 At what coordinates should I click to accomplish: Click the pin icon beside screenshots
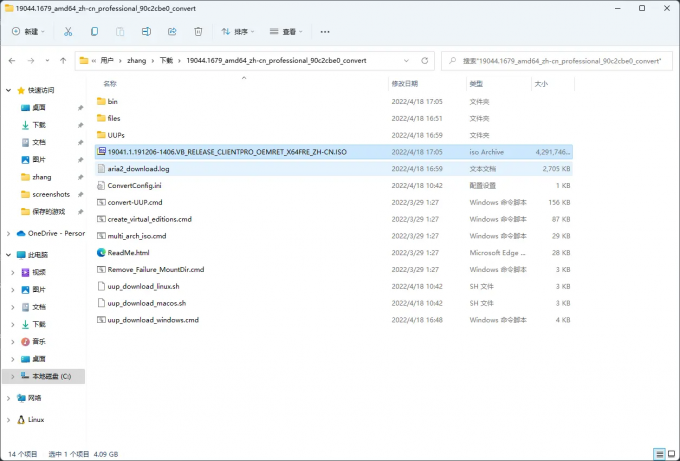(80, 195)
